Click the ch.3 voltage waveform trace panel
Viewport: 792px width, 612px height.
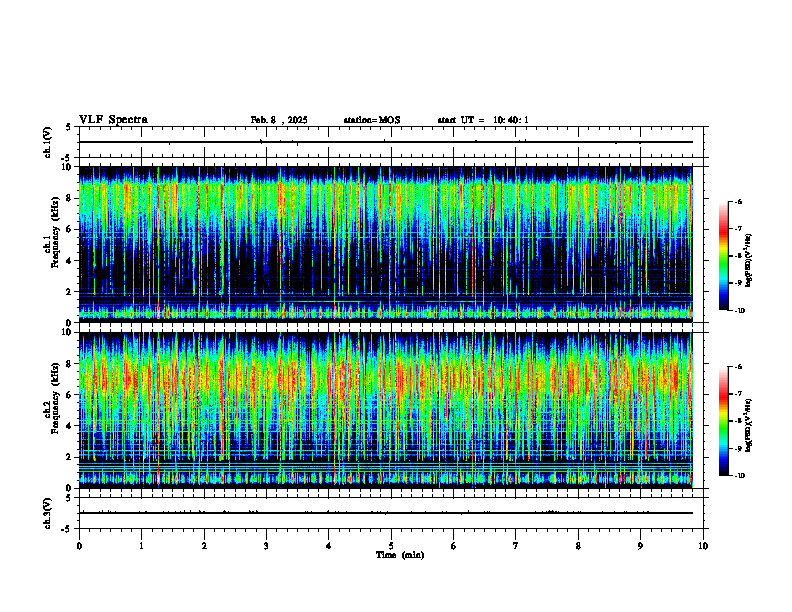coord(391,513)
